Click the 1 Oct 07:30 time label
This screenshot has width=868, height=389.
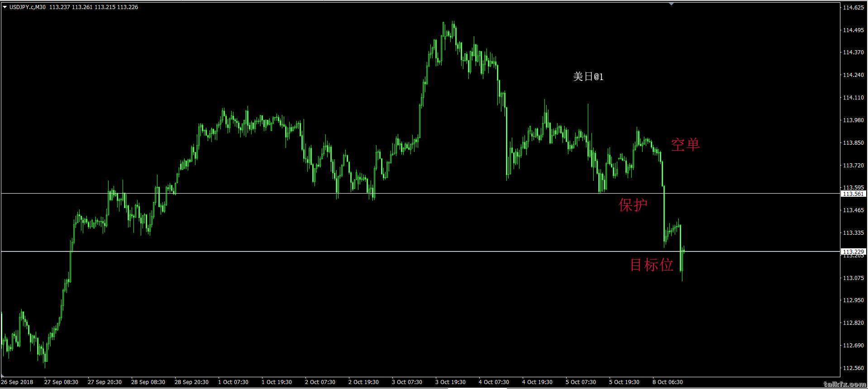tap(233, 382)
